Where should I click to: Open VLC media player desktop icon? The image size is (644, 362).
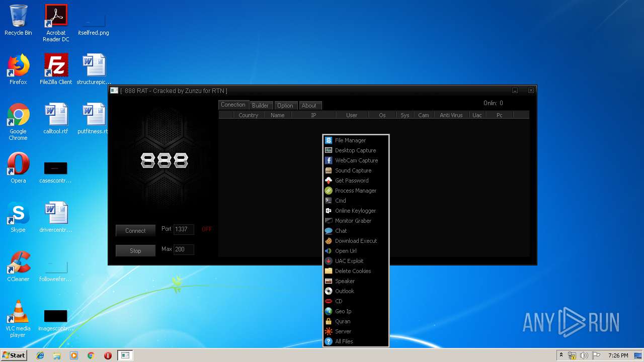[x=18, y=319]
